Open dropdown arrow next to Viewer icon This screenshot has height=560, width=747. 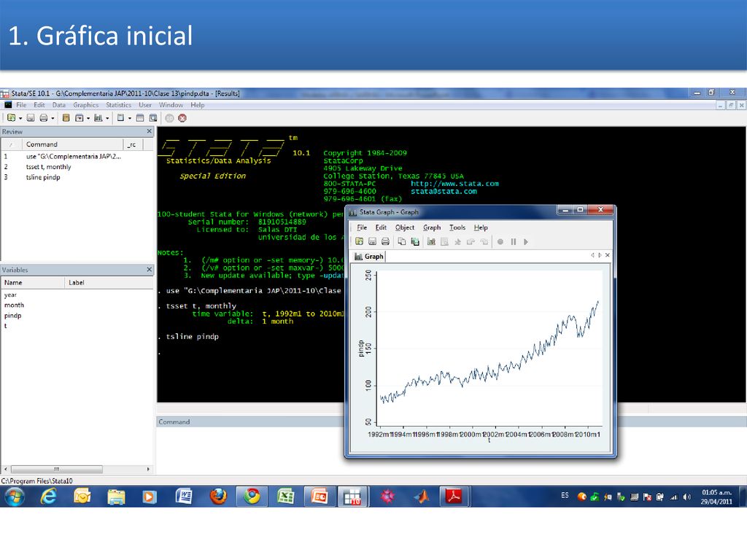[x=88, y=118]
